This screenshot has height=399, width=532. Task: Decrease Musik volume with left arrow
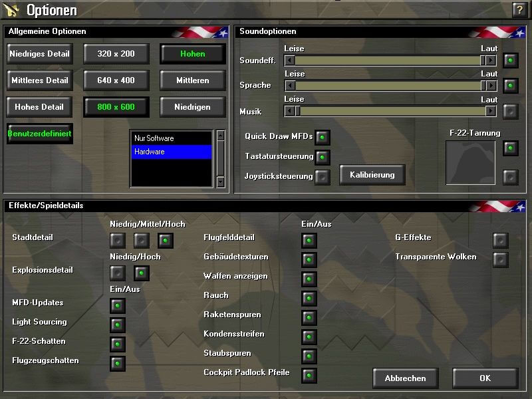[289, 111]
